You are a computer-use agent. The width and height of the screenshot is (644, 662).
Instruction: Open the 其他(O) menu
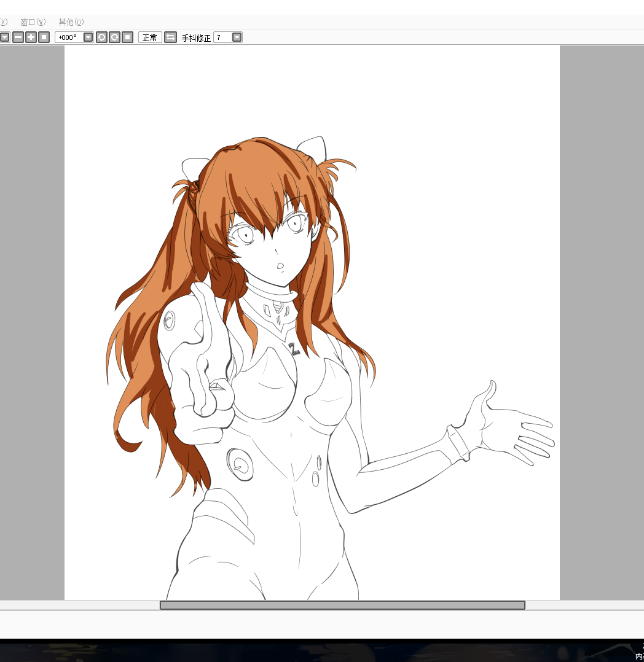click(71, 22)
